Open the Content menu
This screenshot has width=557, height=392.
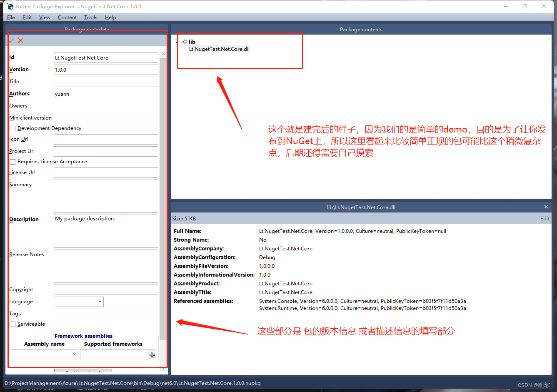pos(67,17)
